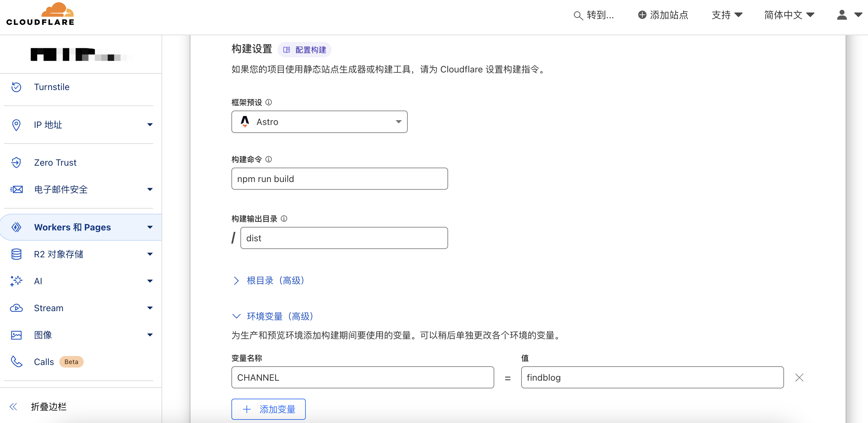The image size is (868, 423).
Task: Click the Calls phone icon
Action: [x=16, y=362]
